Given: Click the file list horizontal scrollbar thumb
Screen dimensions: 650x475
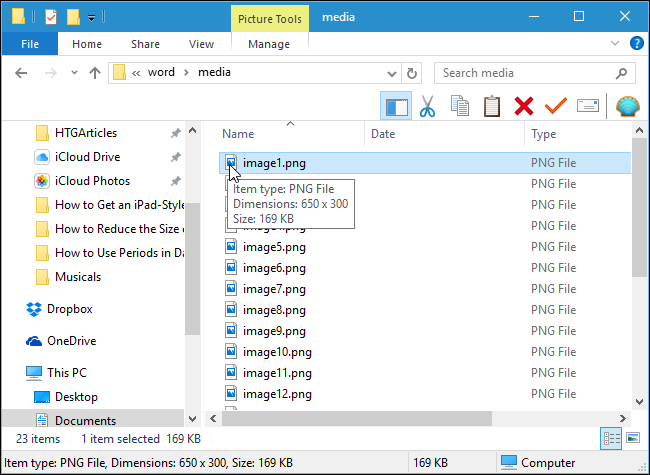Looking at the screenshot, I should pos(357,419).
